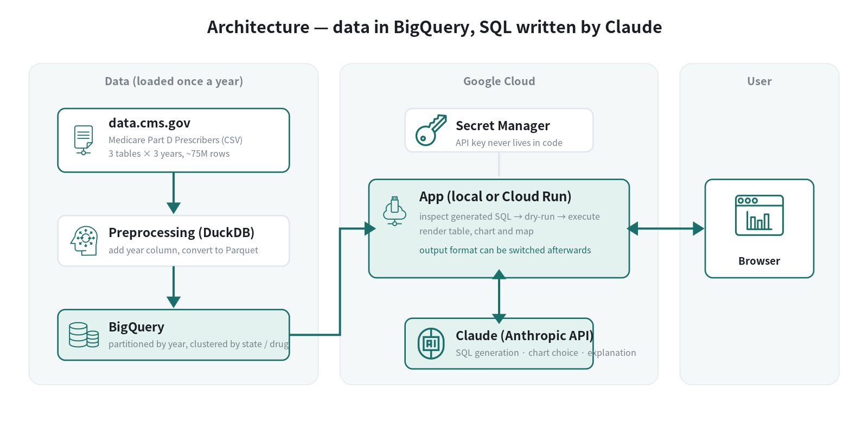Image resolution: width=868 pixels, height=434 pixels.
Task: Click 'add year column, convert to Parquet'
Action: point(183,250)
